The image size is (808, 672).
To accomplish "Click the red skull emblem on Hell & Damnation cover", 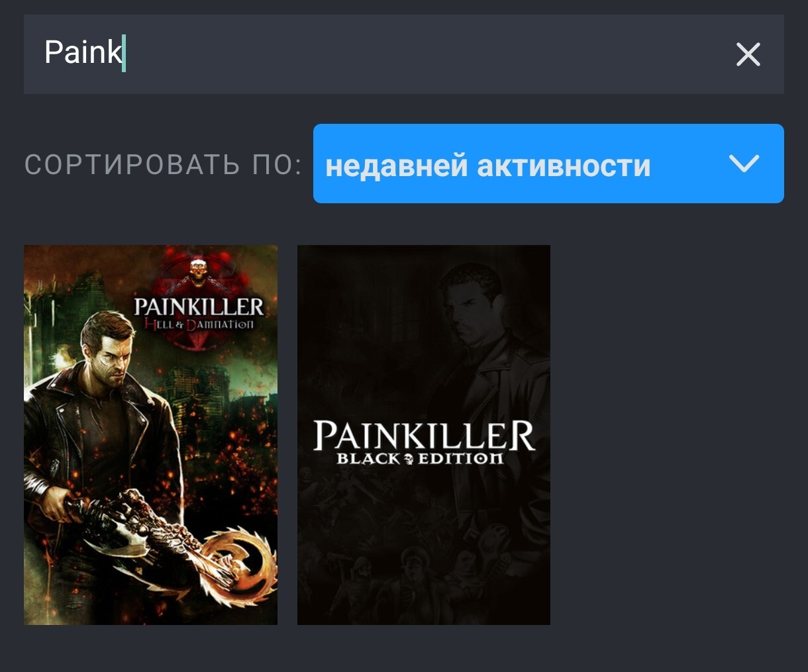I will (x=197, y=273).
